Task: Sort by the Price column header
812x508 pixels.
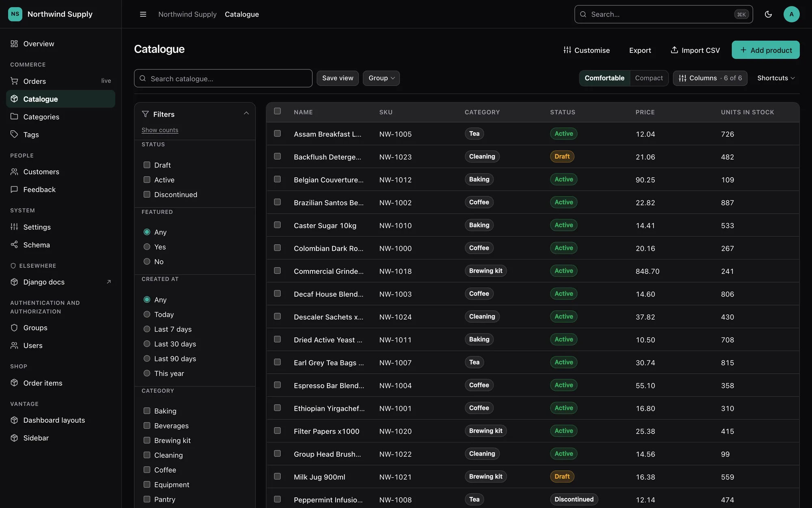Action: point(645,112)
